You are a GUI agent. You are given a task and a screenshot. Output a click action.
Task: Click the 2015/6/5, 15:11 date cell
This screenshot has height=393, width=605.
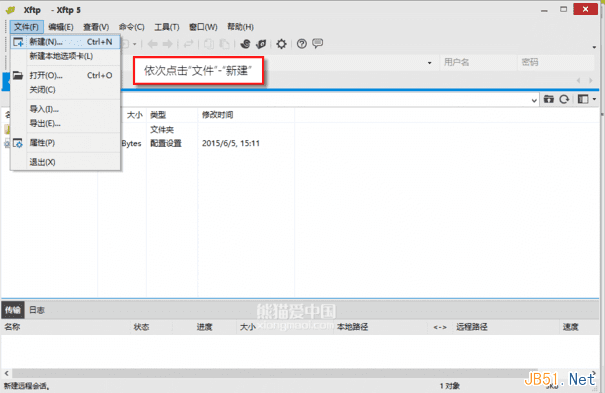(x=231, y=143)
